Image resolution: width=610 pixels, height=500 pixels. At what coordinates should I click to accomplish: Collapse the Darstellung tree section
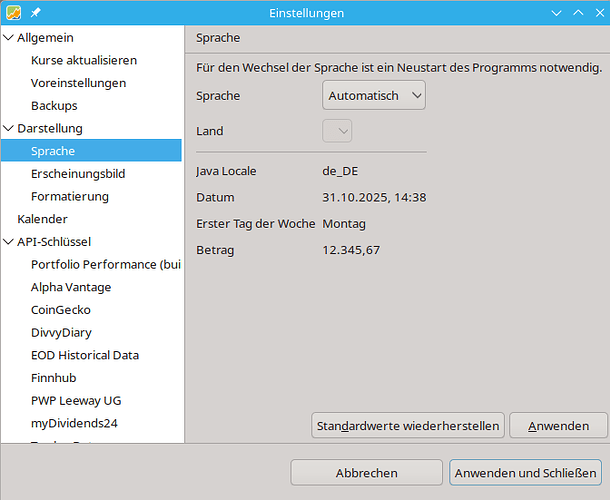click(9, 129)
